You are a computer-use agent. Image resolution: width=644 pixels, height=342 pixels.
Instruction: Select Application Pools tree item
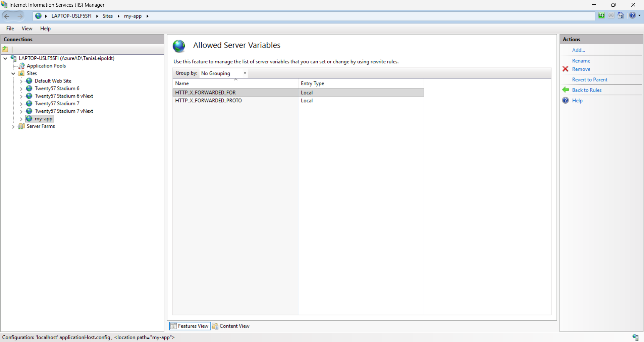(46, 66)
